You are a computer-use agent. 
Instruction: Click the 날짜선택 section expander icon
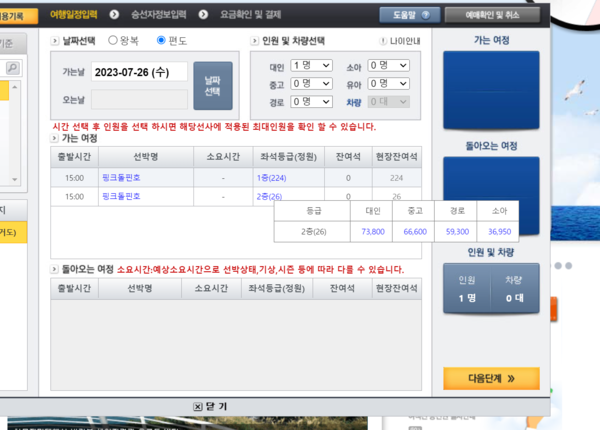pos(55,41)
